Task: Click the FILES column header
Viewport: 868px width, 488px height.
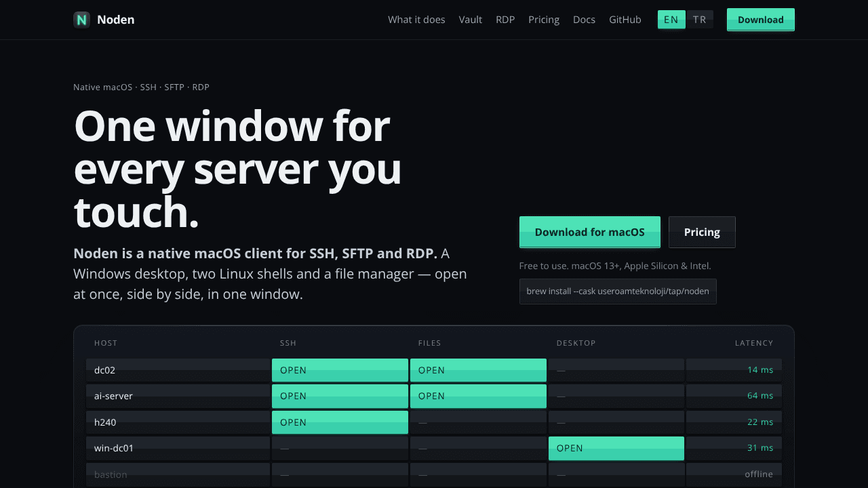Action: [x=430, y=343]
